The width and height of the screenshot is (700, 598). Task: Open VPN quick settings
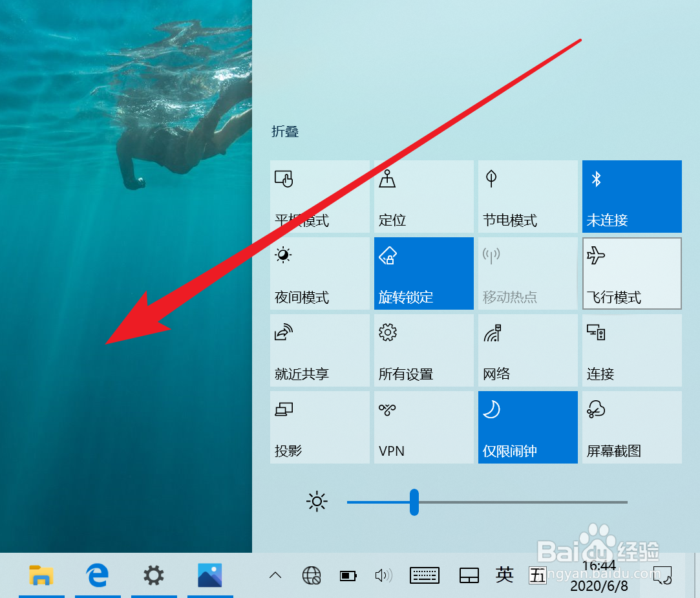[x=423, y=427]
